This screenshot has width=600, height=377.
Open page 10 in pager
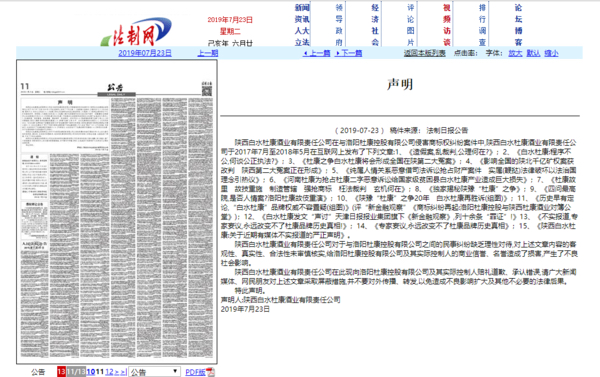point(91,372)
